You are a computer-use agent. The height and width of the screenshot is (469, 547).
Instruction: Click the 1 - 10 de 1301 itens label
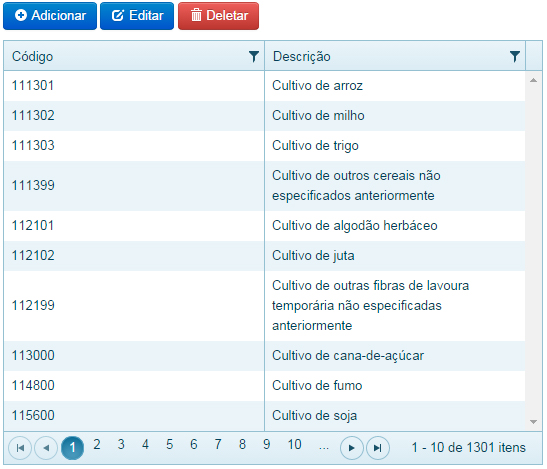[469, 448]
